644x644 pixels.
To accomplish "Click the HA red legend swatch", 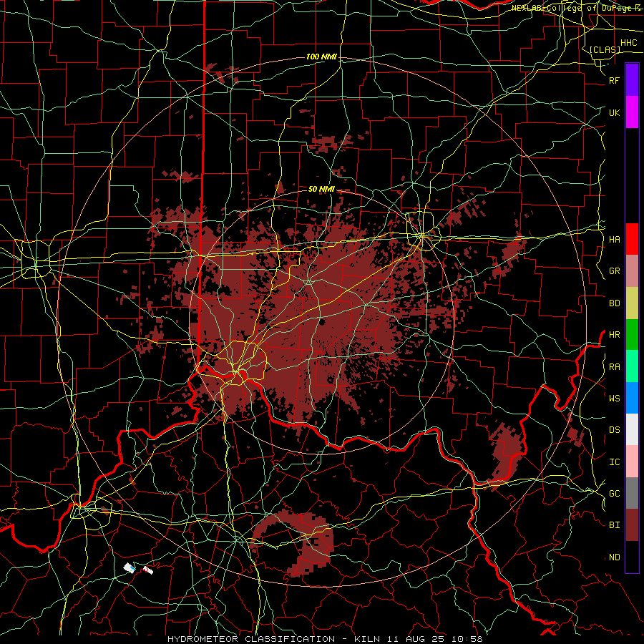I will tap(632, 239).
